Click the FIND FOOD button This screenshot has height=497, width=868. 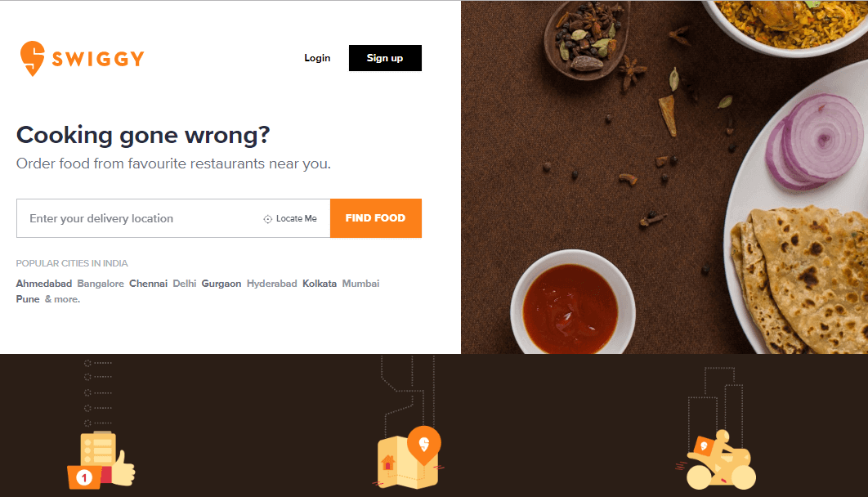[376, 218]
